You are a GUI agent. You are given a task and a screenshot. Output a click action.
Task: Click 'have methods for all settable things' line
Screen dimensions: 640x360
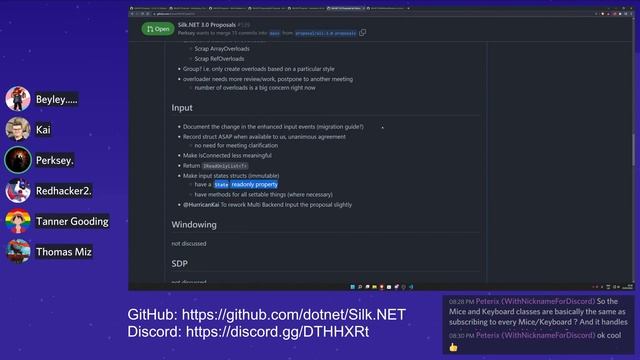[263, 195]
